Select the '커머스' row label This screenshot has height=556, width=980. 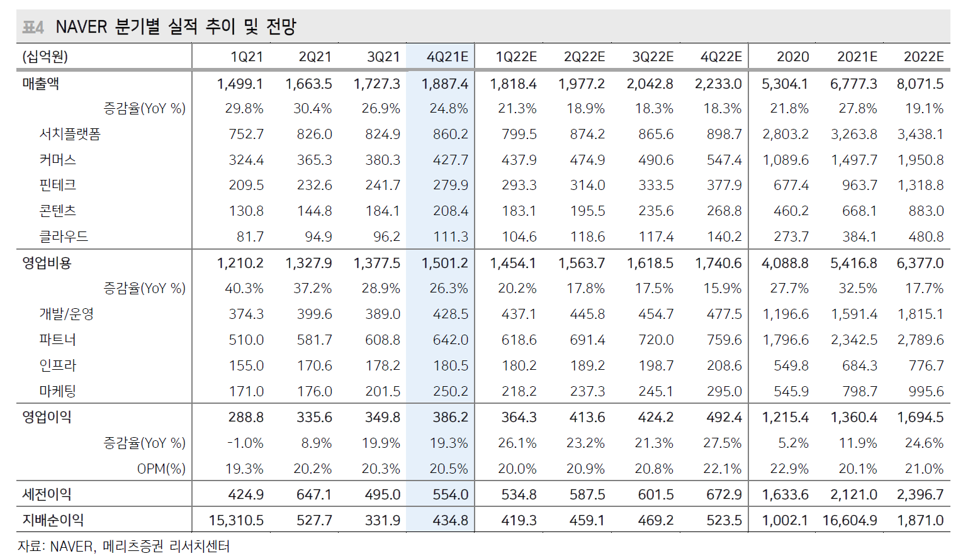(58, 160)
